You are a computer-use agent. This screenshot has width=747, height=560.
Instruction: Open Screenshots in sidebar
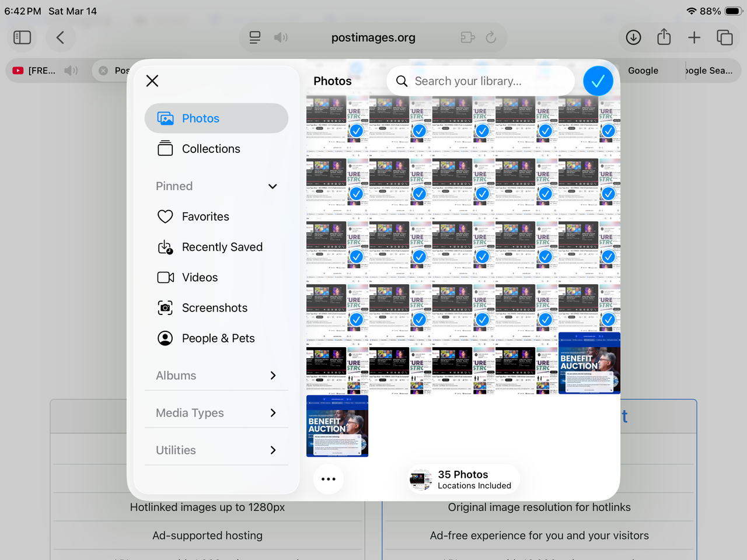(217, 307)
